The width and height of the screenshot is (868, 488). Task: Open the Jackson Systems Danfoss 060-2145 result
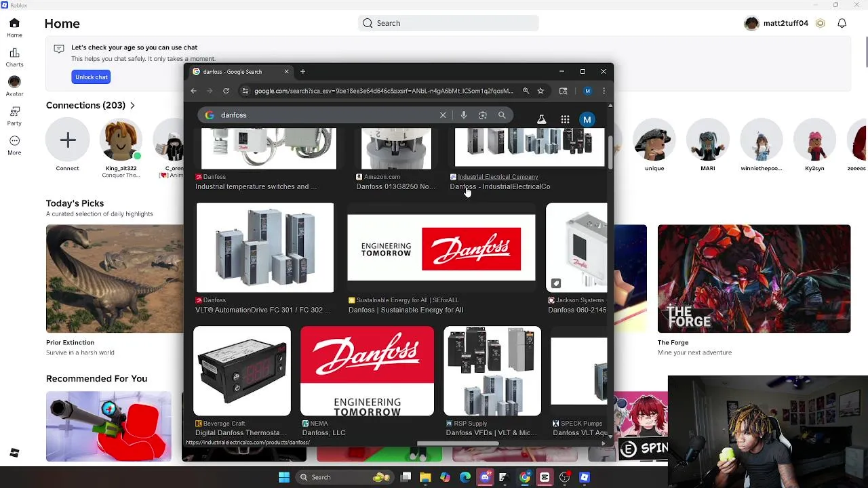pos(577,310)
